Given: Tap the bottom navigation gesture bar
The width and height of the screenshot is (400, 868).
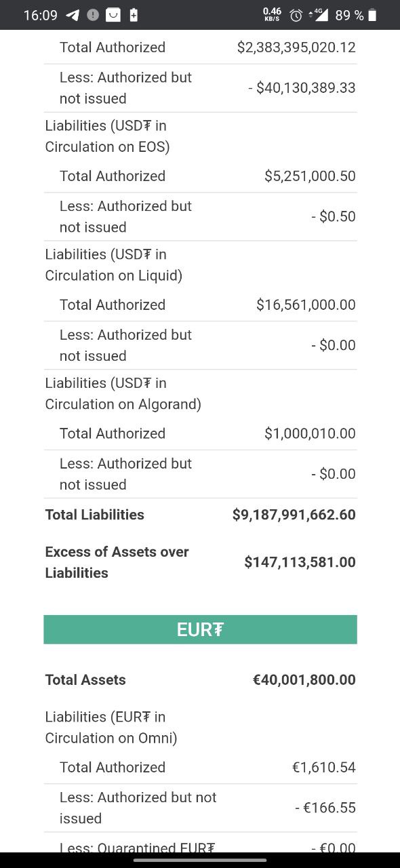Looking at the screenshot, I should point(200,860).
